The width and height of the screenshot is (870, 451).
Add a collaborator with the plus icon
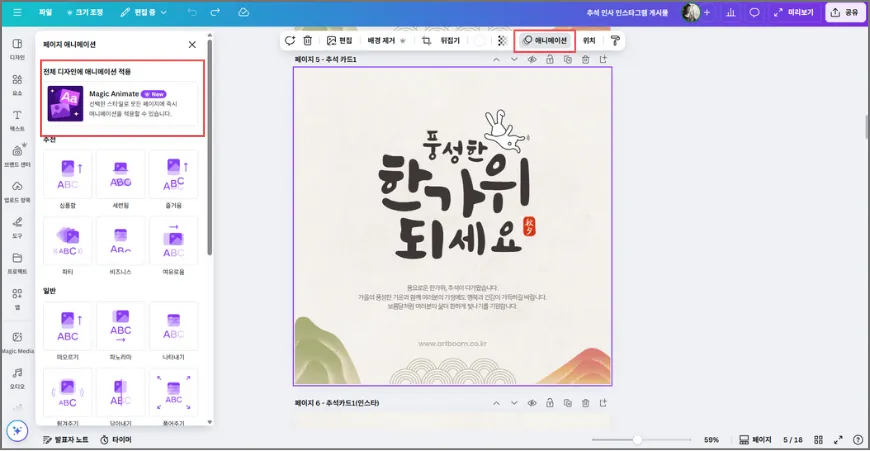707,12
